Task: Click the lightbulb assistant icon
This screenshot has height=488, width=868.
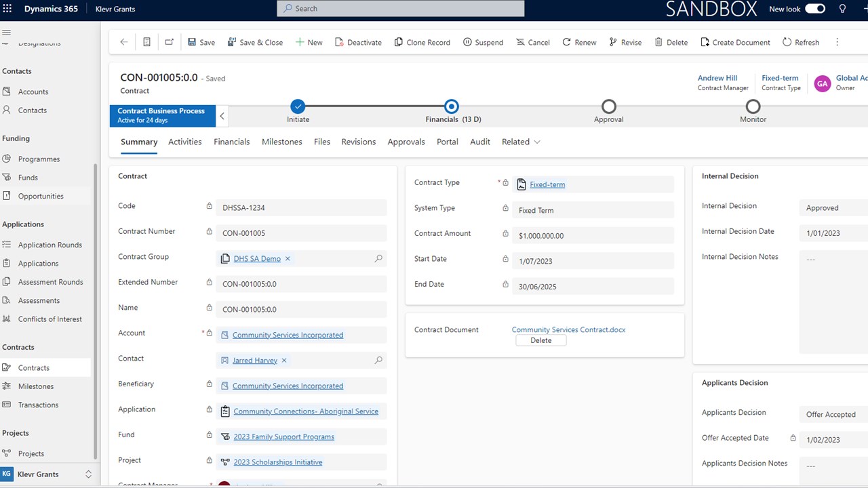Action: pos(843,9)
